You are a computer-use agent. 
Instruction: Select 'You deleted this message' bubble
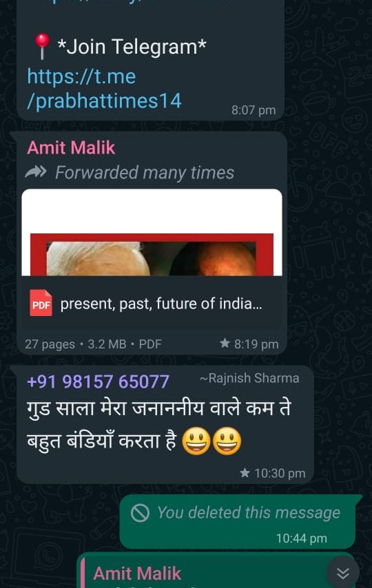pyautogui.click(x=237, y=522)
